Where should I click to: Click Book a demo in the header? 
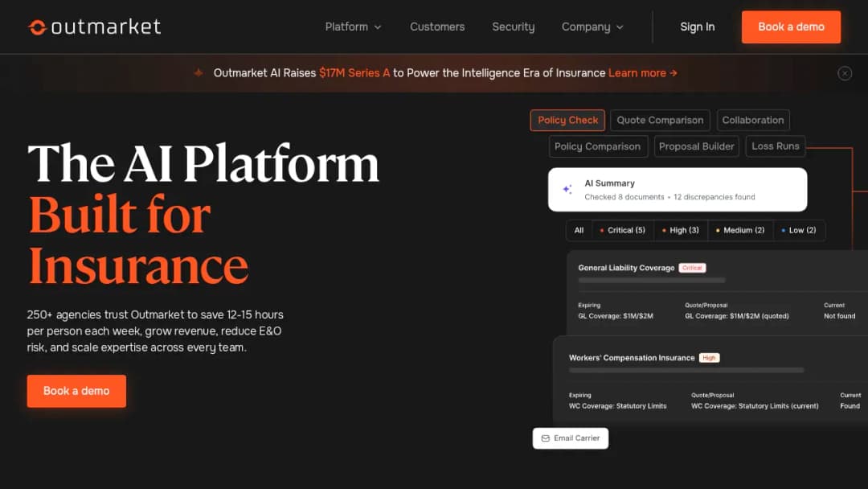coord(791,27)
